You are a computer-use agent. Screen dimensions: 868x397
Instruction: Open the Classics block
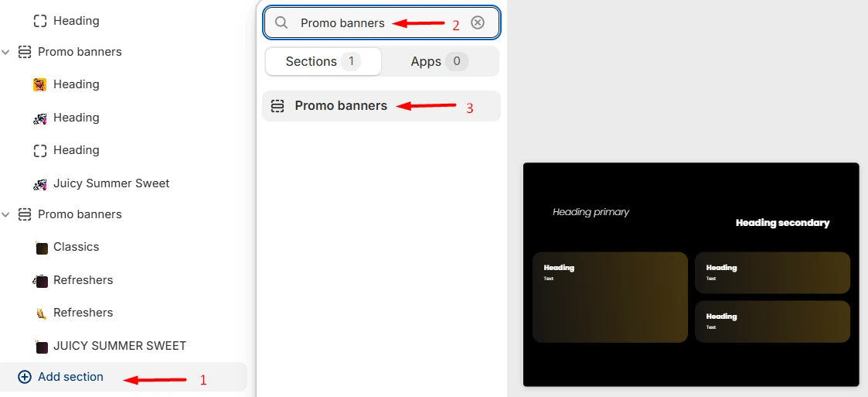(x=76, y=248)
